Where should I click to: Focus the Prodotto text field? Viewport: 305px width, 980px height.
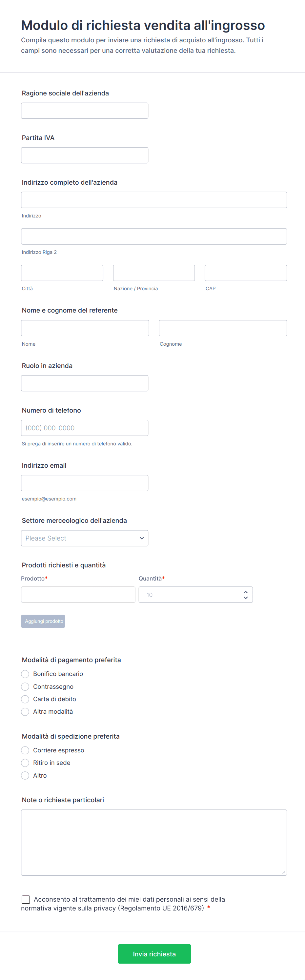point(78,595)
